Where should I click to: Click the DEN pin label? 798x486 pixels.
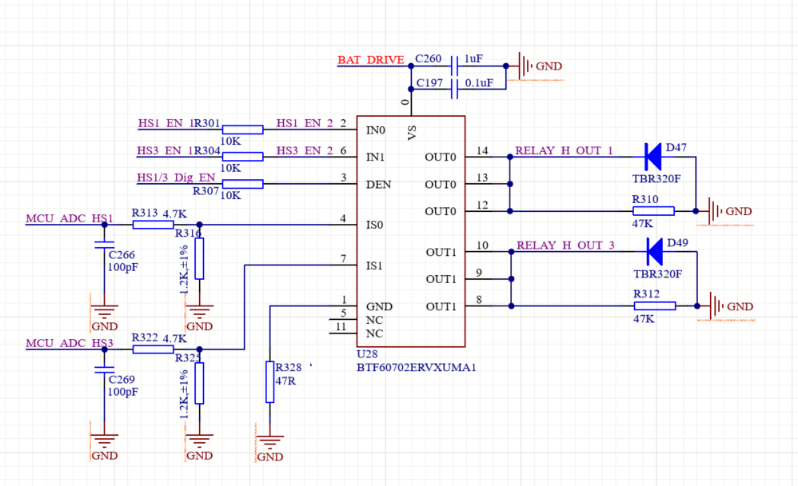[x=379, y=184]
